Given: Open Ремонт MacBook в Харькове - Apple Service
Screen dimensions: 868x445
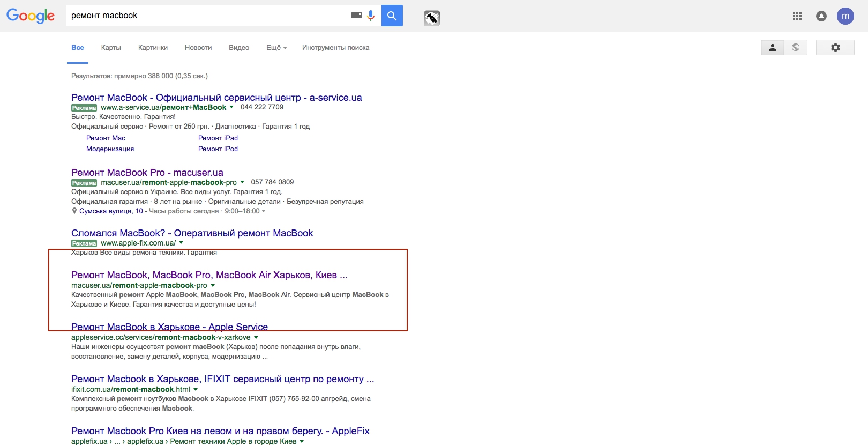Looking at the screenshot, I should coord(169,327).
